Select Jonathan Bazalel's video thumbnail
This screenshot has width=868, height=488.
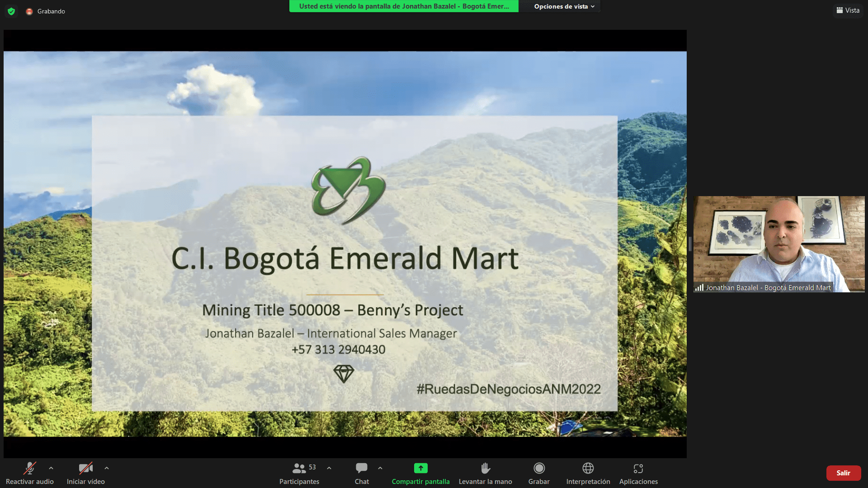(779, 244)
